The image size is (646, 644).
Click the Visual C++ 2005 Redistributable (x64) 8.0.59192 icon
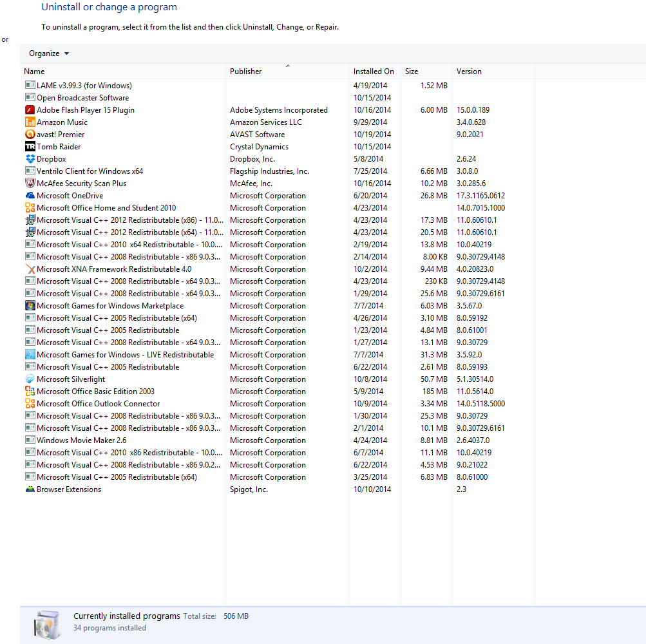[30, 318]
